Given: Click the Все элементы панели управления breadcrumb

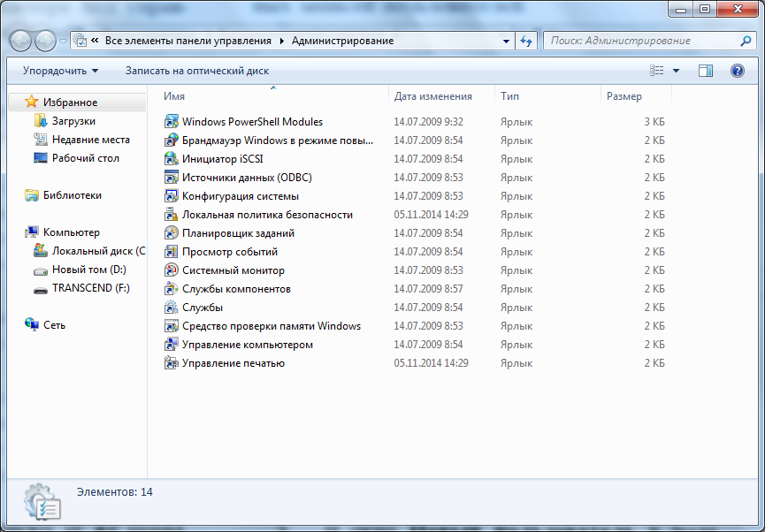Looking at the screenshot, I should pos(188,41).
